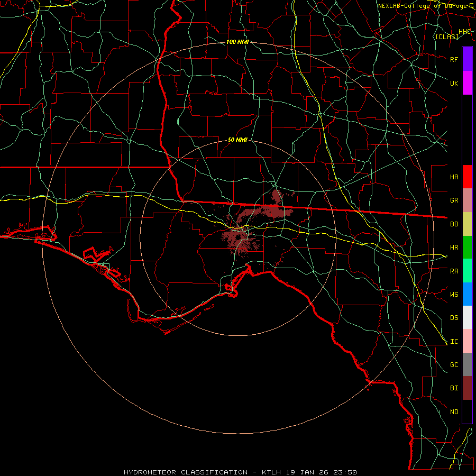Screen dimensions: 476x476
Task: Click the 50 NMI range ring label
Action: tap(237, 140)
